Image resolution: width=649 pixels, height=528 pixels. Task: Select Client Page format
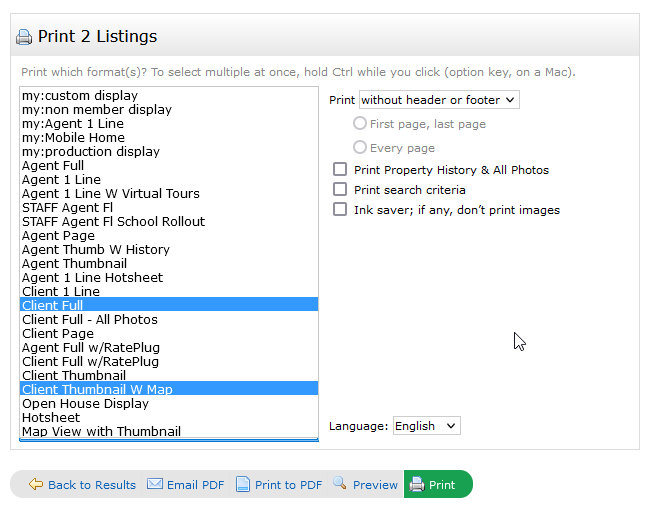[169, 334]
